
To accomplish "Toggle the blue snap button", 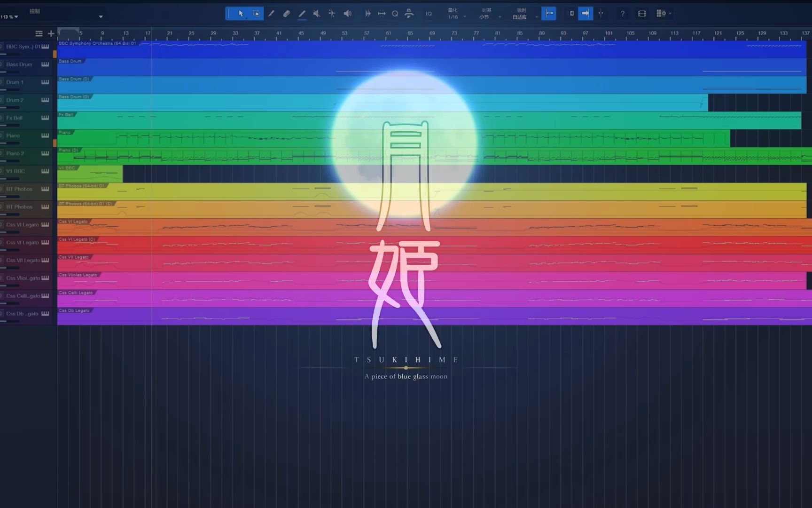I will point(548,14).
